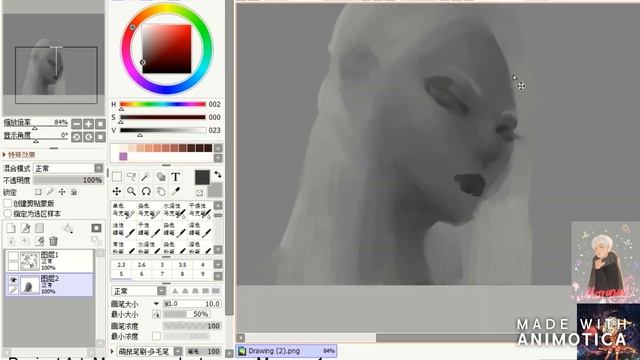The width and height of the screenshot is (640, 360).
Task: Rotate the view clockwise
Action: click(88, 137)
